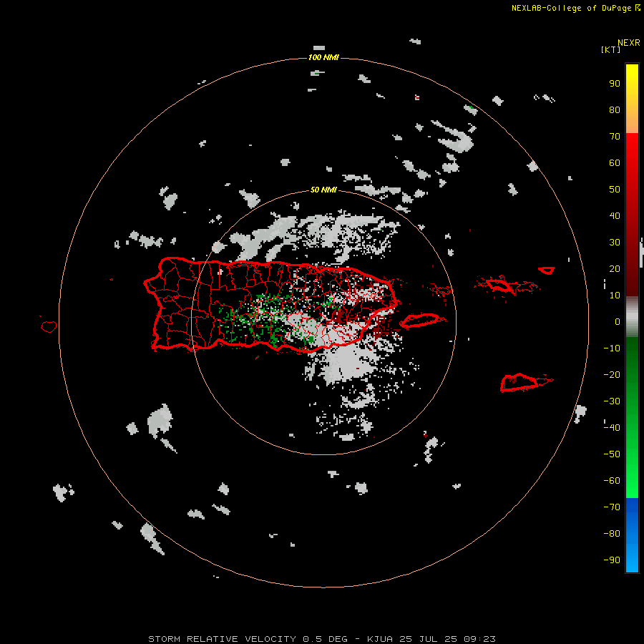The image size is (644, 644).
Task: Click the positive 70 scale label
Action: (x=615, y=137)
